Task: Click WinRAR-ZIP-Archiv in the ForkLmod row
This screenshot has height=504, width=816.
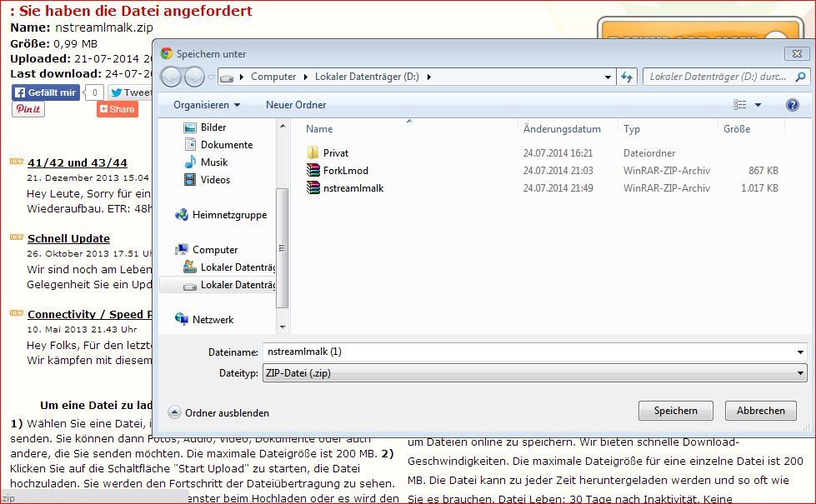Action: [667, 171]
